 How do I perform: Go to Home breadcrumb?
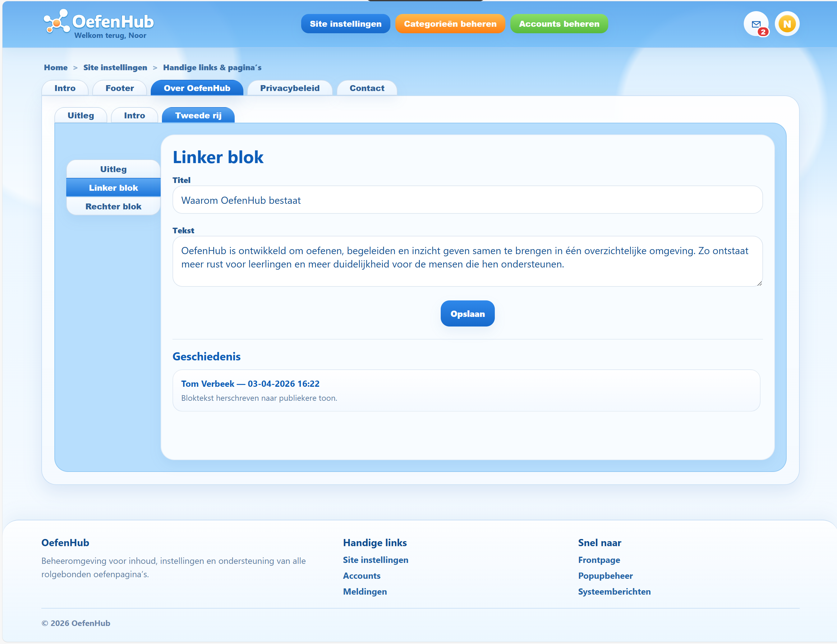click(56, 67)
